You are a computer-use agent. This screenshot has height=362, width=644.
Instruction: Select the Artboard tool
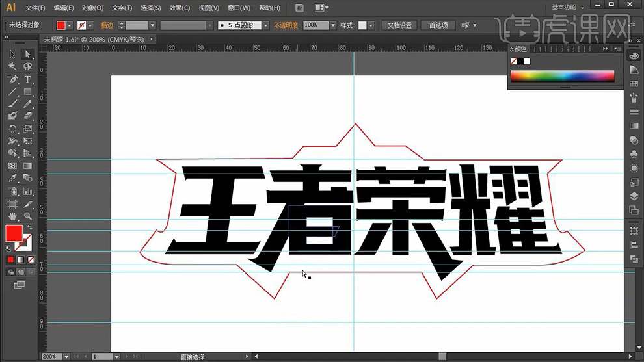pos(12,204)
